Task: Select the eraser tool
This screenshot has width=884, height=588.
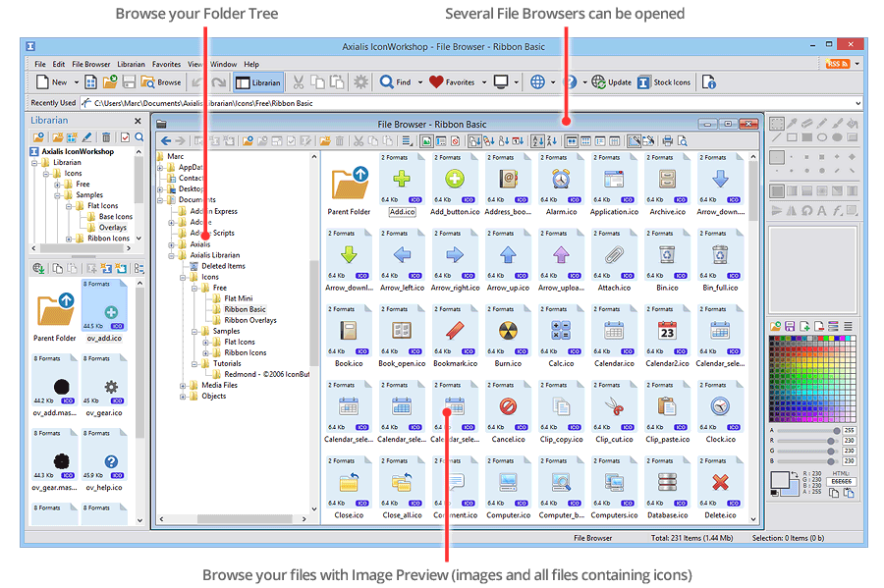Action: (x=806, y=123)
